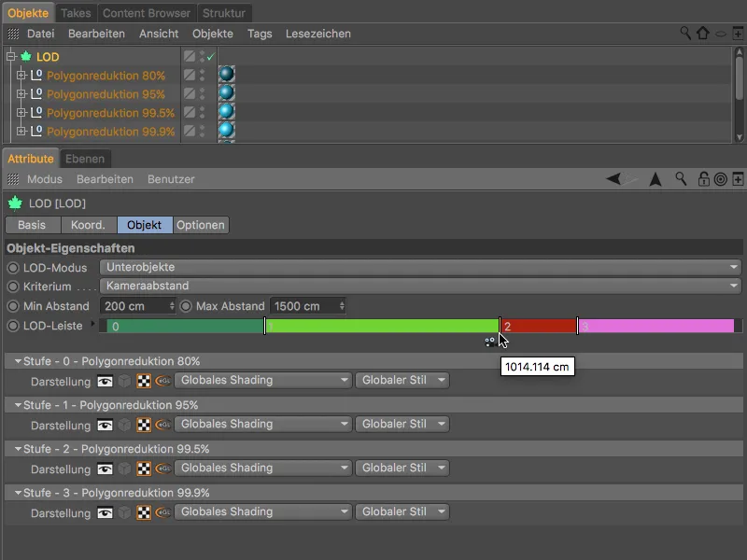747x560 pixels.
Task: Click the back arrow in the Attribute manager
Action: (x=614, y=179)
